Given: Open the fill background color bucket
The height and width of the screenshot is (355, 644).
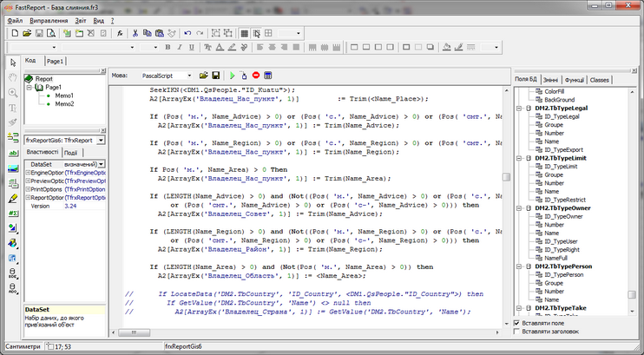Looking at the screenshot, I should (x=447, y=48).
